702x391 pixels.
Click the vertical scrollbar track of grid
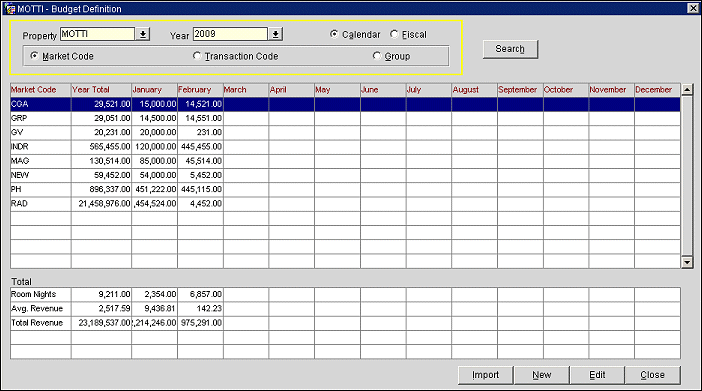tap(687, 176)
